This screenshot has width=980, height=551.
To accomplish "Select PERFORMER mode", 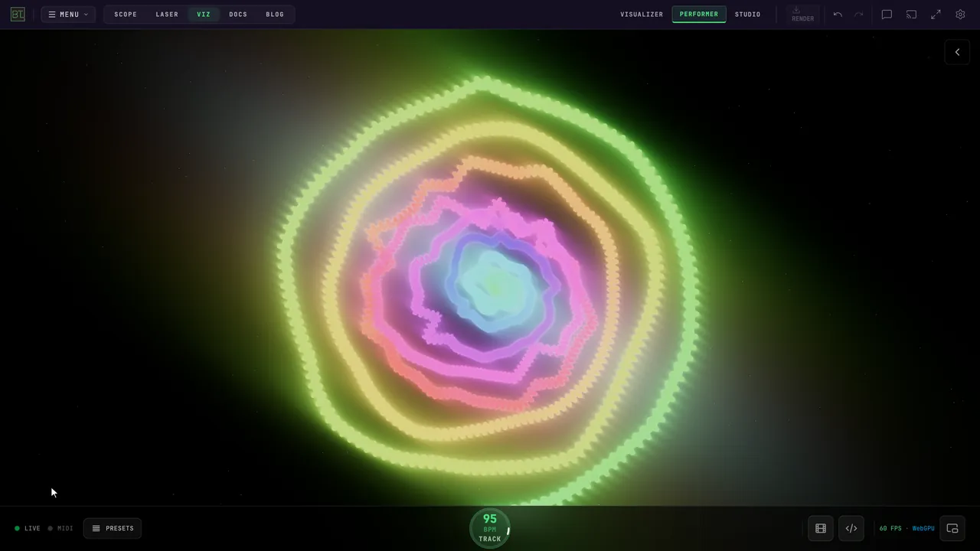I will (699, 15).
